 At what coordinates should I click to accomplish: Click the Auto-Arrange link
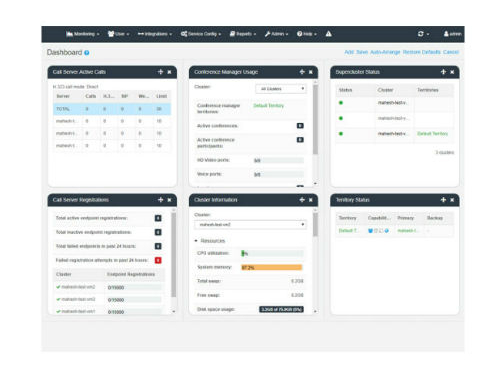pos(385,52)
